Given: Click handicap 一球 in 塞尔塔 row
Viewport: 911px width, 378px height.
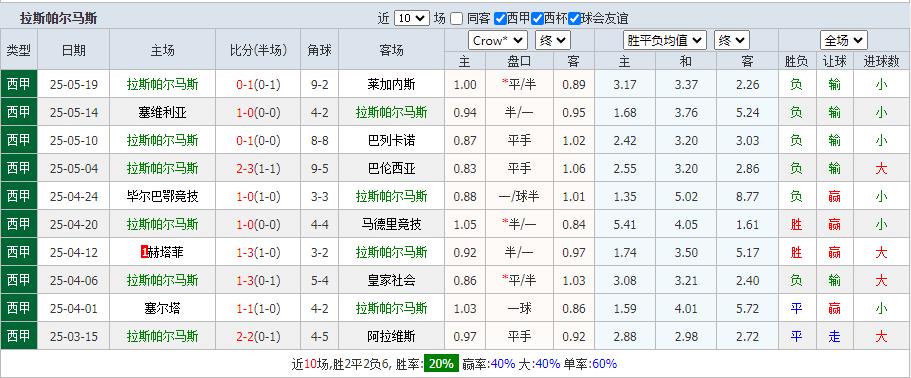Looking at the screenshot, I should click(x=519, y=308).
